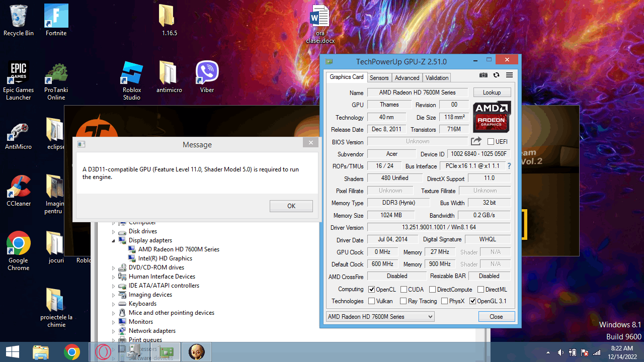This screenshot has height=362, width=644.
Task: Toggle the DirectML checkbox
Action: [480, 290]
